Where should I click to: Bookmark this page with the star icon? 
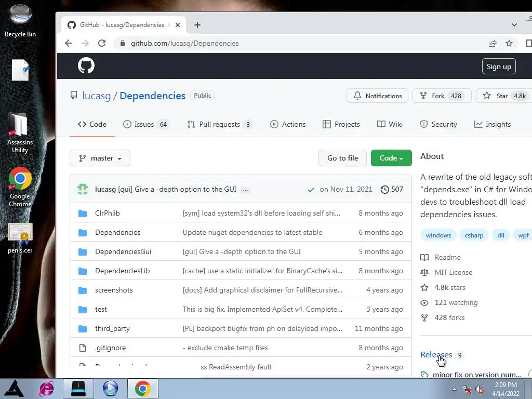coord(509,43)
